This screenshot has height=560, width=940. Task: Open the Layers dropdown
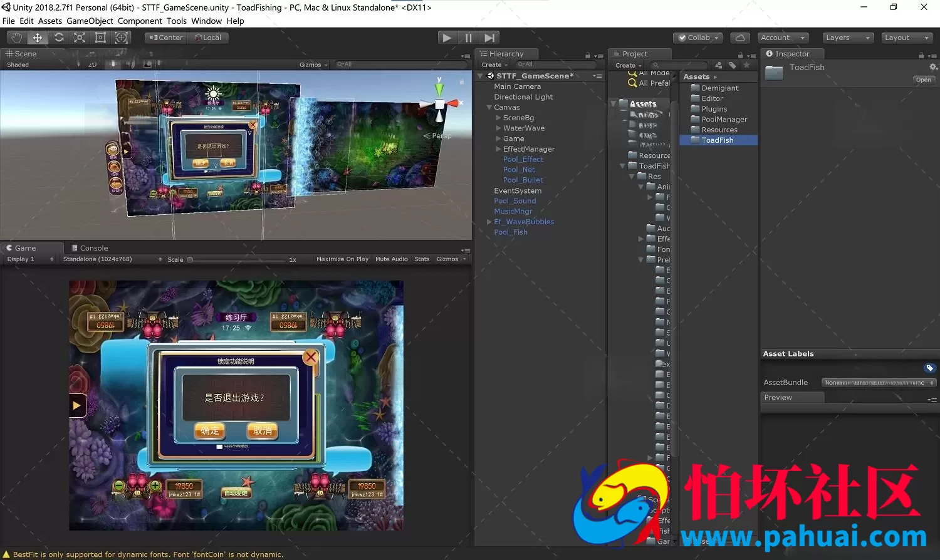pyautogui.click(x=847, y=38)
